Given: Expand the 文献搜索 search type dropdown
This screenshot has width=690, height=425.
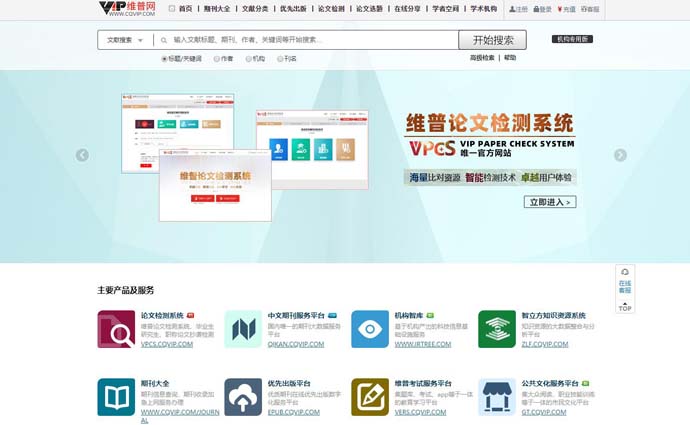Looking at the screenshot, I should pos(125,40).
